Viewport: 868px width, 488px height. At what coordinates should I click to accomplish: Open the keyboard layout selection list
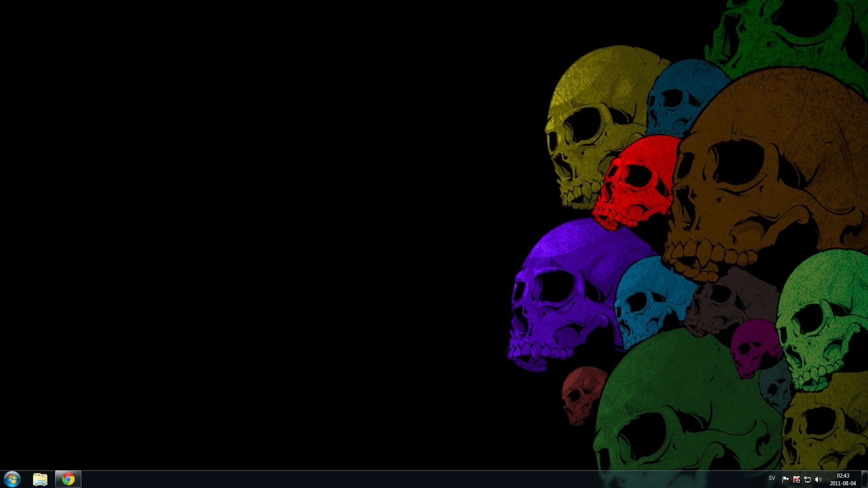(x=772, y=479)
